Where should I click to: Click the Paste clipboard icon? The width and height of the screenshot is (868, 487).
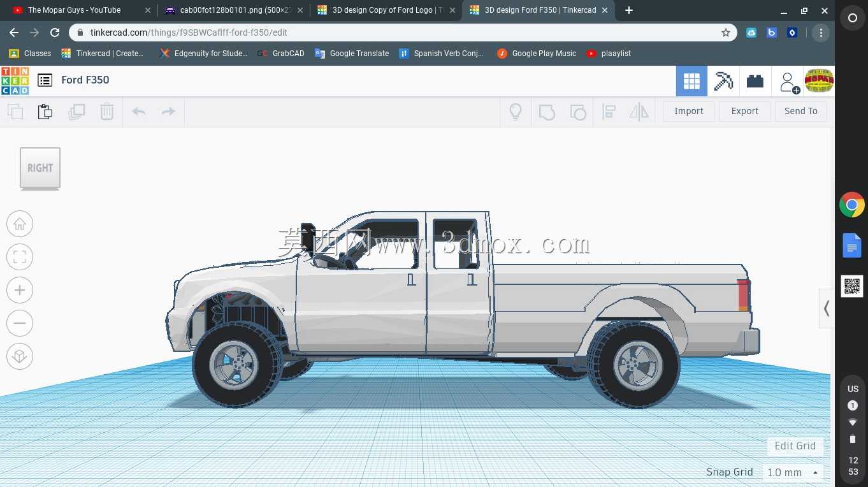[x=45, y=112]
